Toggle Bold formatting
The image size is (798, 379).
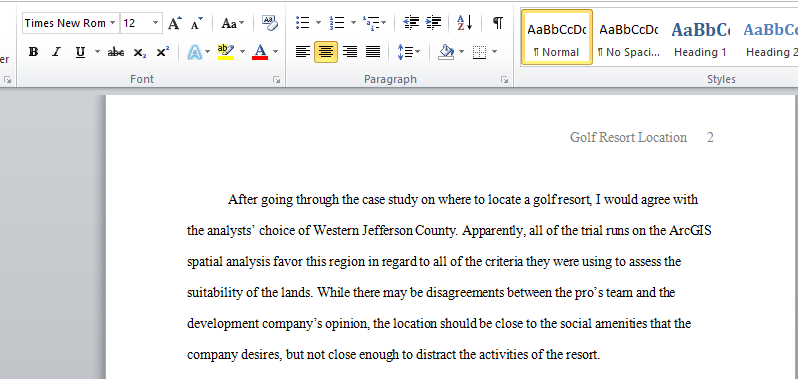coord(34,52)
